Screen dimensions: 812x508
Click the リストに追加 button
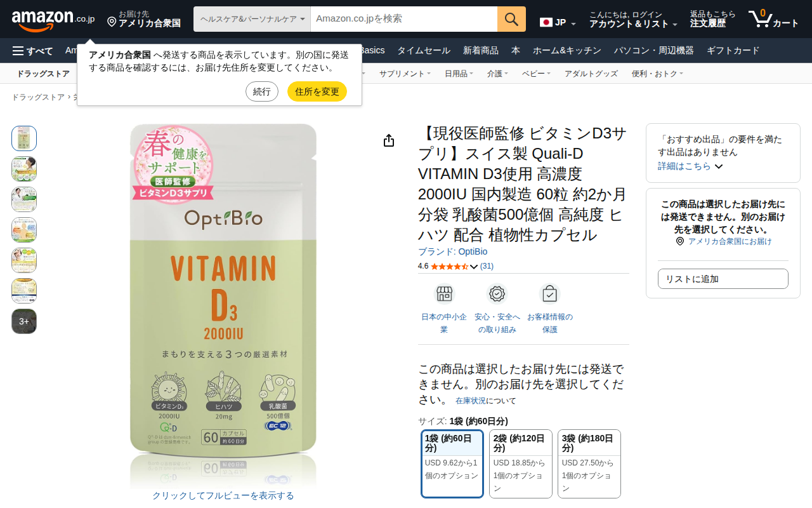coord(723,279)
